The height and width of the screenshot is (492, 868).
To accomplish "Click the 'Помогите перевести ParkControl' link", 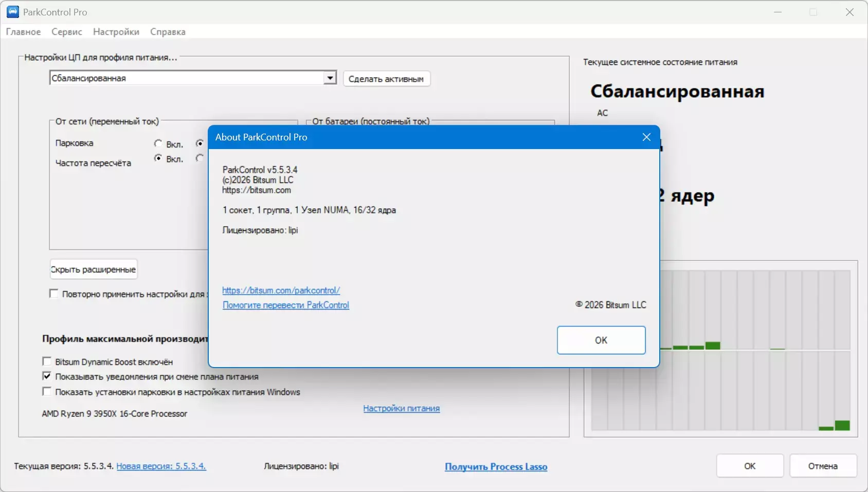I will (x=286, y=305).
